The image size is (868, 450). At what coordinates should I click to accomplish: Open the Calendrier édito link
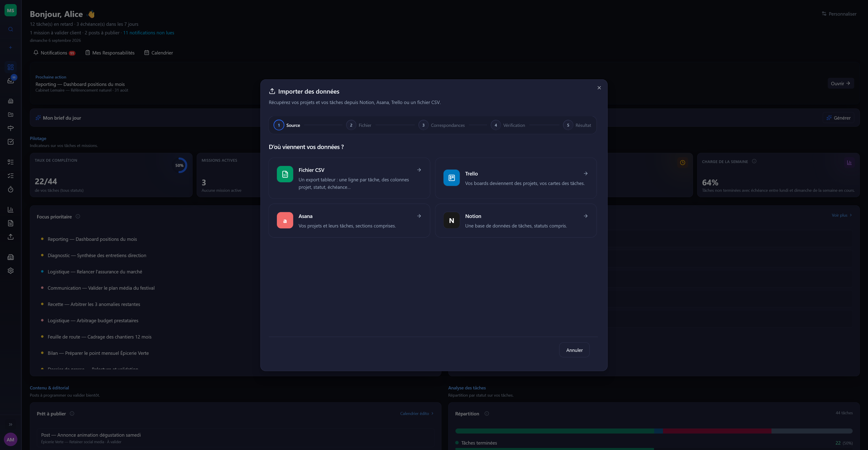[x=417, y=414]
